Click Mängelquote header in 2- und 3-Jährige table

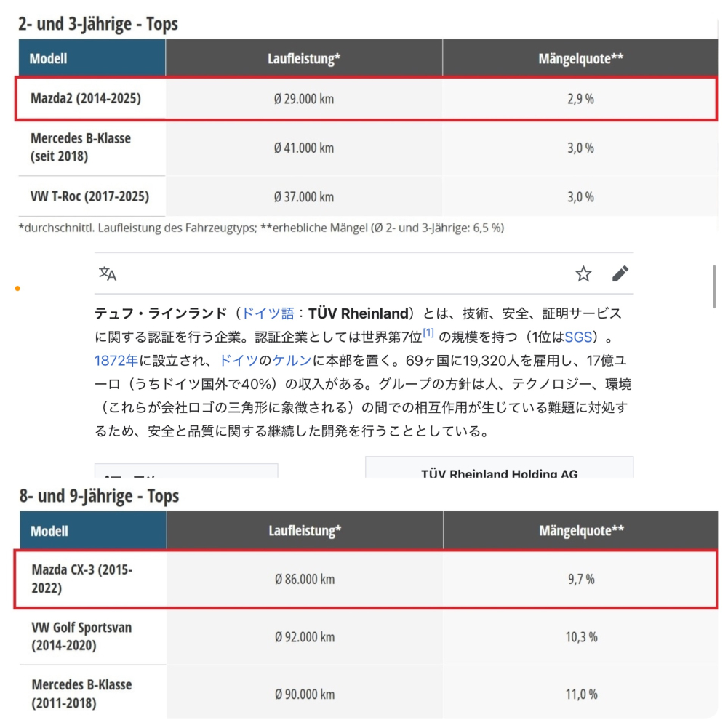click(x=580, y=58)
